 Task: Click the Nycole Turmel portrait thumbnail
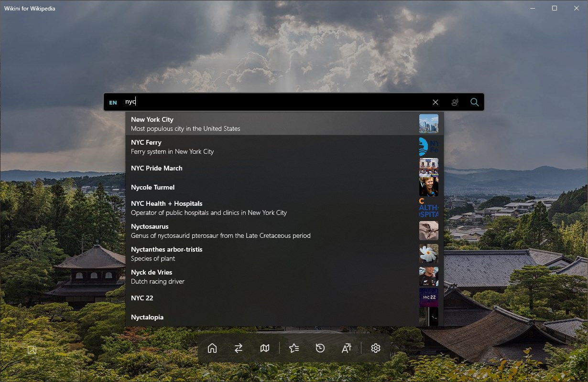(x=429, y=187)
